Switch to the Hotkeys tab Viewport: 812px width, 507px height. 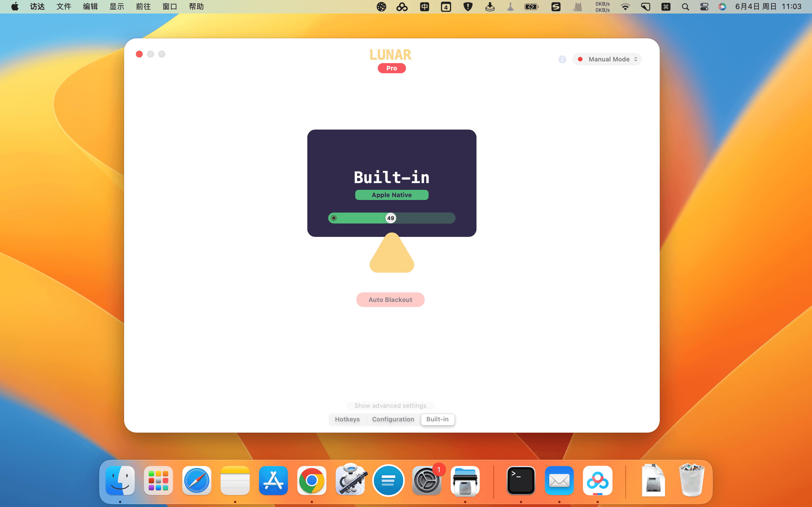(x=347, y=419)
